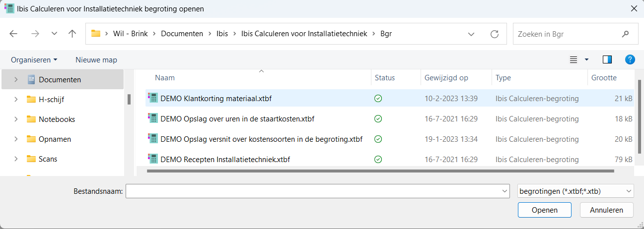Screen dimensions: 644x229
Task: Click Ibis icon of DEMO Opslag versnit
Action: pyautogui.click(x=152, y=138)
